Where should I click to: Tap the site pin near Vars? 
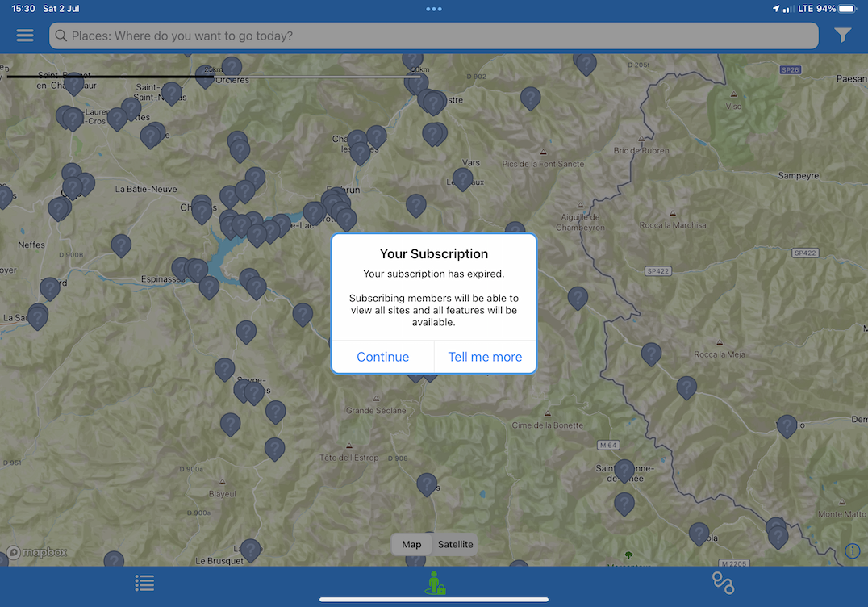(x=462, y=178)
